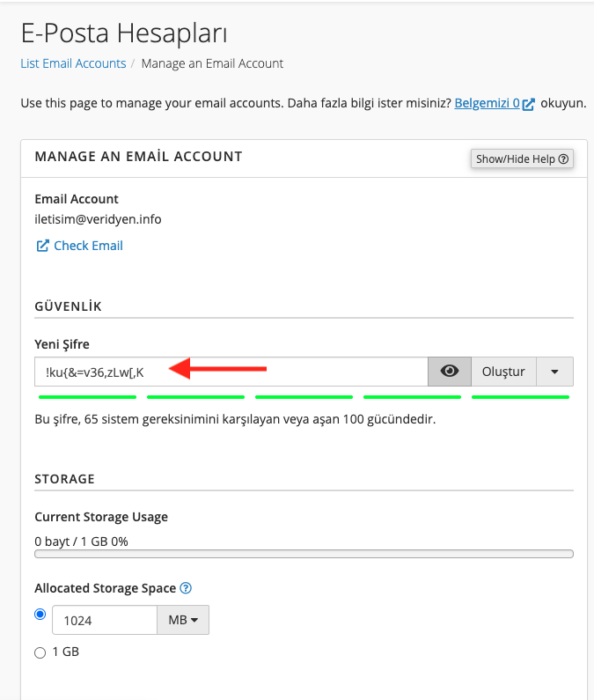Screen dimensions: 594x700
Task: Select the custom 1024 MB radio button
Action: click(x=40, y=615)
